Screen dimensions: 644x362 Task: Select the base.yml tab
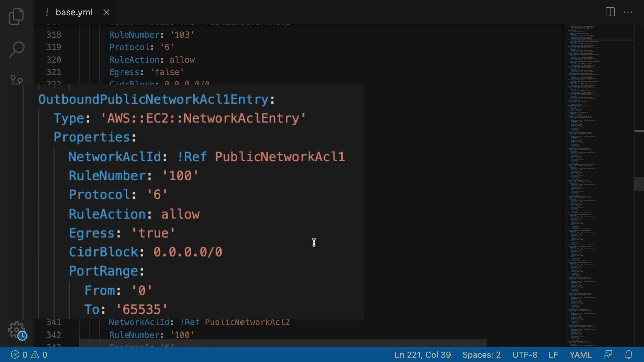pos(74,12)
